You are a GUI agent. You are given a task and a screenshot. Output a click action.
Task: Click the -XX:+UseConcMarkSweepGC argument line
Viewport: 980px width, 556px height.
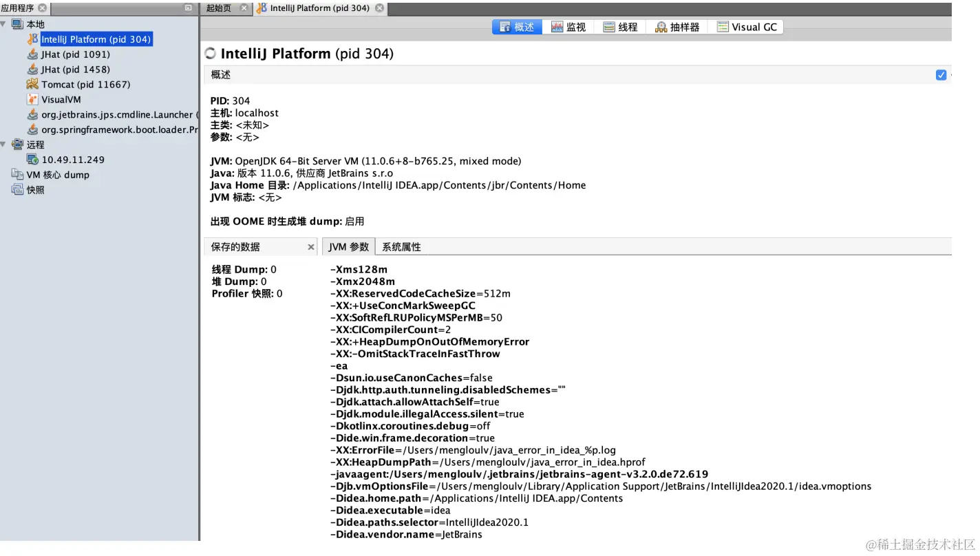pos(403,306)
